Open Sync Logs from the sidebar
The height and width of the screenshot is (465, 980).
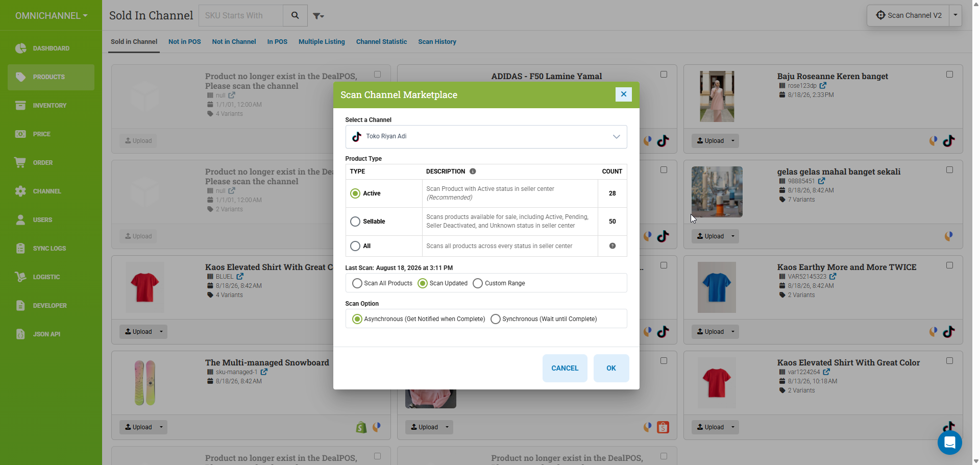51,249
